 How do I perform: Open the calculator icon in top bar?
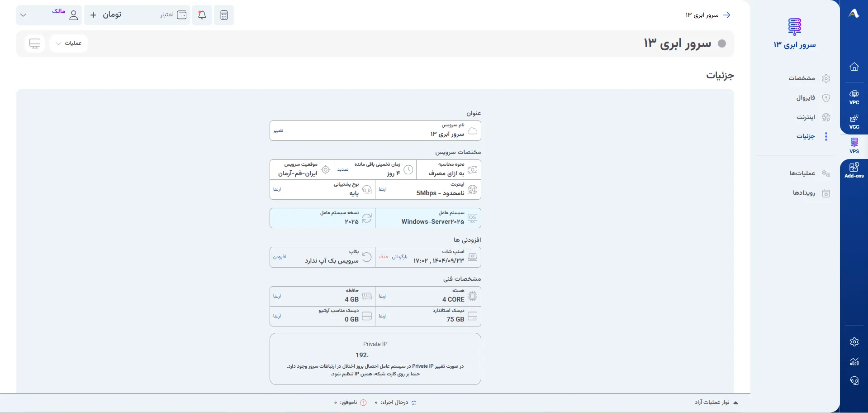(x=224, y=15)
